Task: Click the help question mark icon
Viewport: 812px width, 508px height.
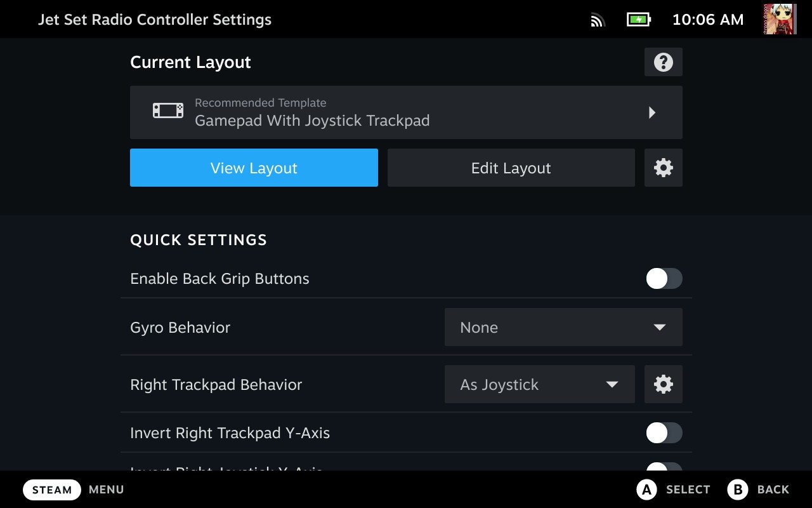Action: pyautogui.click(x=663, y=62)
